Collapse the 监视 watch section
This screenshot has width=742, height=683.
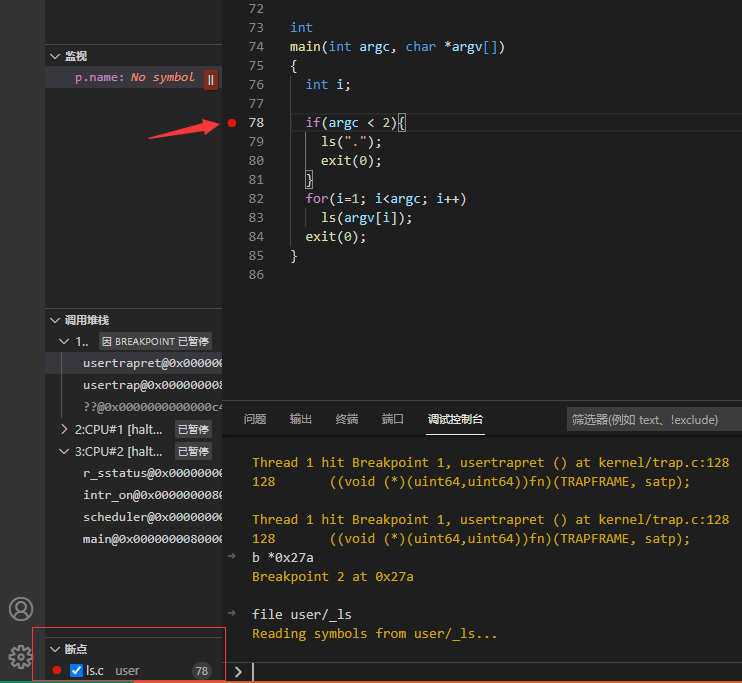click(55, 56)
